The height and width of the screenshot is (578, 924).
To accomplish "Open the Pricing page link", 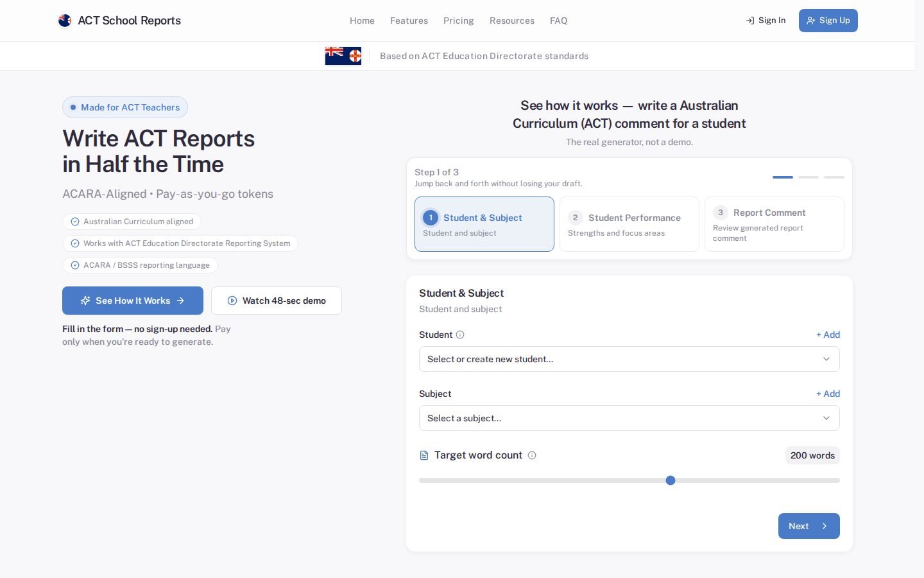I will click(x=459, y=21).
